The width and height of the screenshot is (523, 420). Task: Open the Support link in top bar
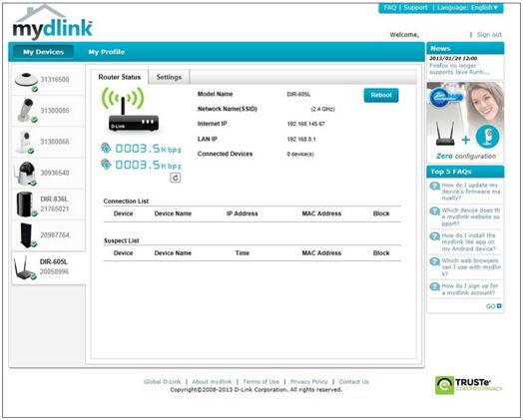point(415,7)
